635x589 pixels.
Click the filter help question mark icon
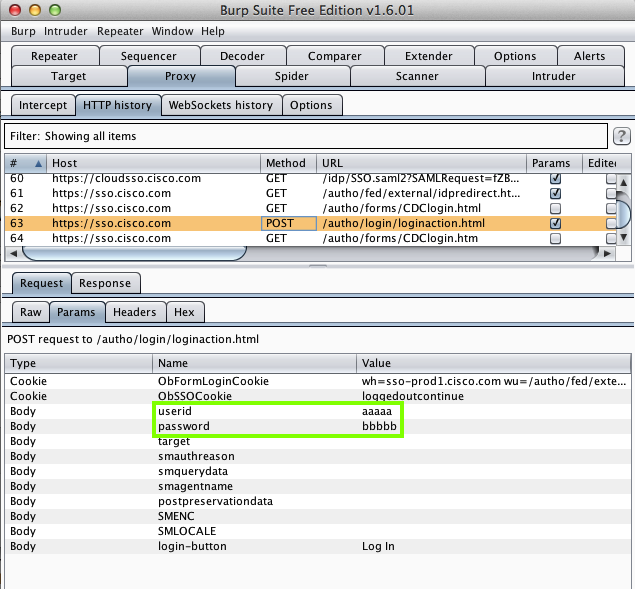[x=621, y=136]
